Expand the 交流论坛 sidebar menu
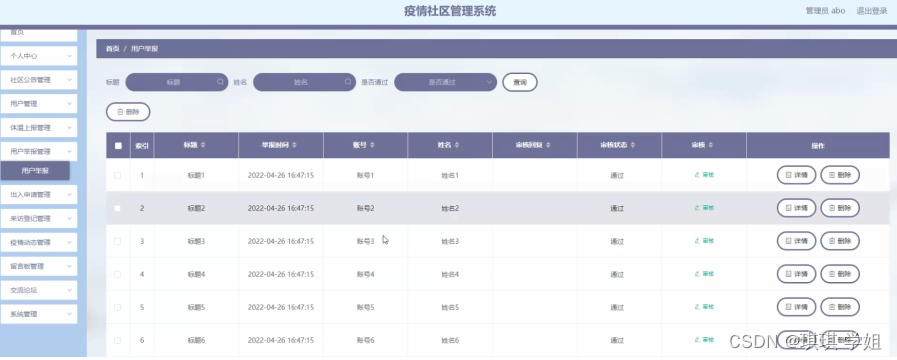 pyautogui.click(x=38, y=290)
